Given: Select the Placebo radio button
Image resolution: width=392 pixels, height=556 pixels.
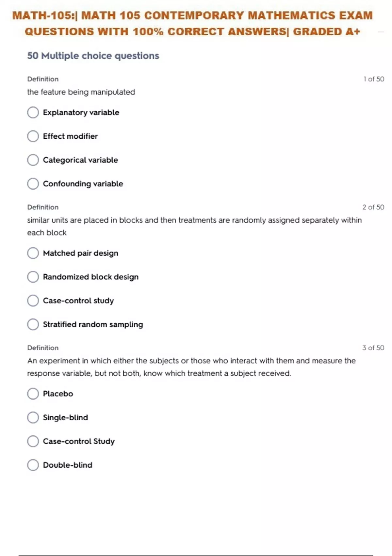Looking at the screenshot, I should (x=33, y=394).
